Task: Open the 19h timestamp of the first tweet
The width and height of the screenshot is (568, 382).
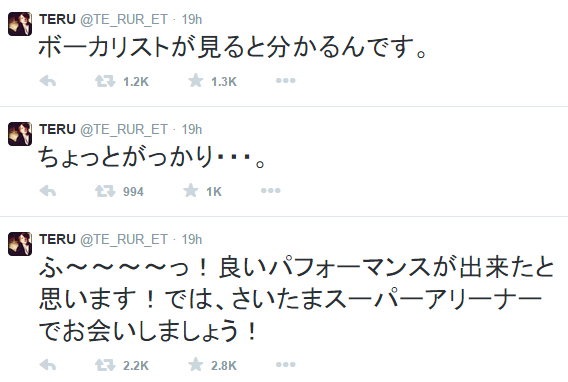Action: 192,19
